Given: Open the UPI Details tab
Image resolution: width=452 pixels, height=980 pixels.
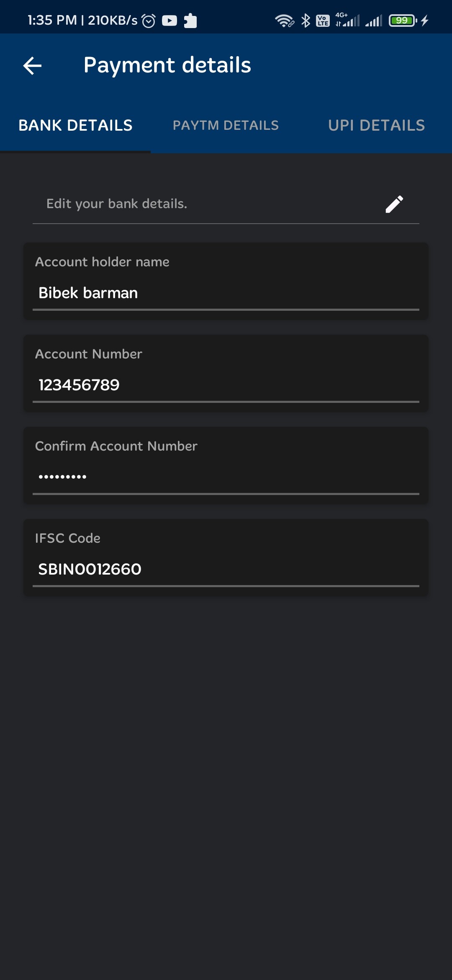Looking at the screenshot, I should [376, 125].
